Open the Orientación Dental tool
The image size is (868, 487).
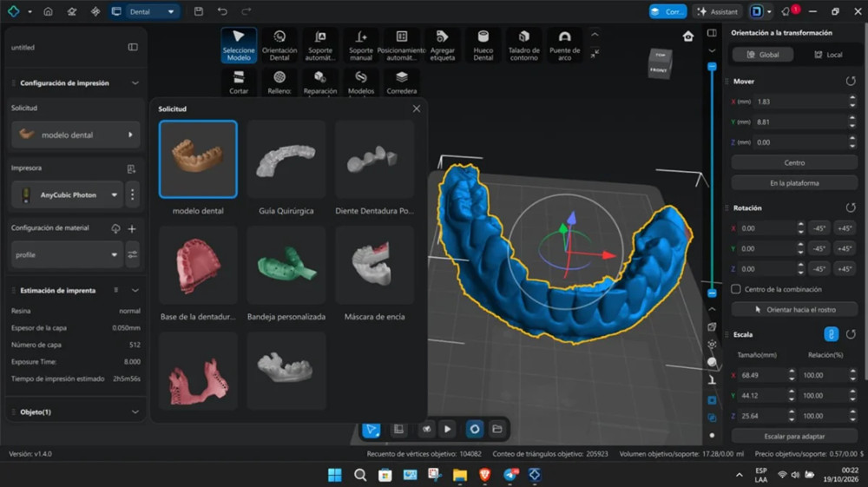click(279, 45)
